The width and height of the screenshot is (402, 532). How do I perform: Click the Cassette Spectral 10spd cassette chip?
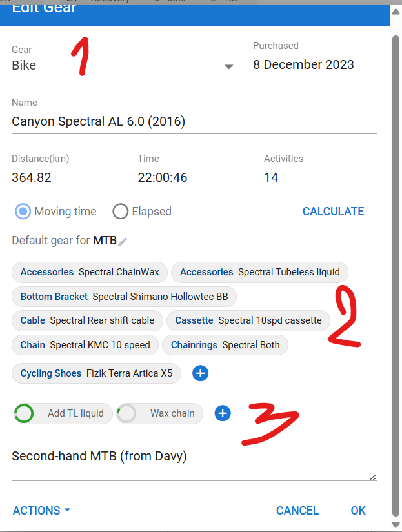248,320
